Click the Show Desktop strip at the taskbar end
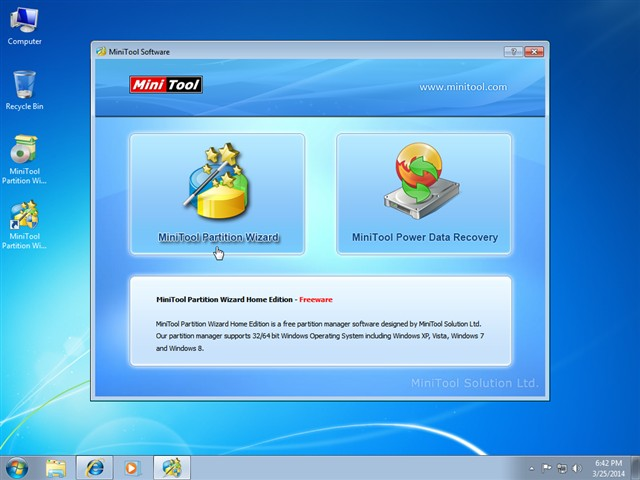Viewport: 640px width, 480px height. coord(636,468)
